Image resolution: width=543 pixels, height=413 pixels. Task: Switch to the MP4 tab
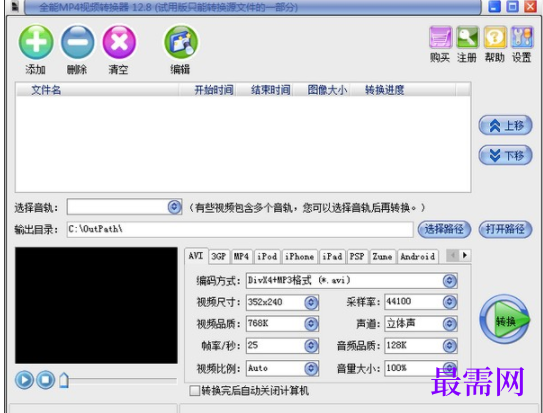tap(241, 257)
